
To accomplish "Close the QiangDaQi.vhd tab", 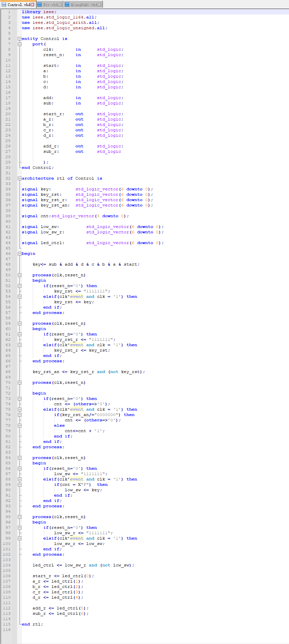I will pyautogui.click(x=99, y=4).
